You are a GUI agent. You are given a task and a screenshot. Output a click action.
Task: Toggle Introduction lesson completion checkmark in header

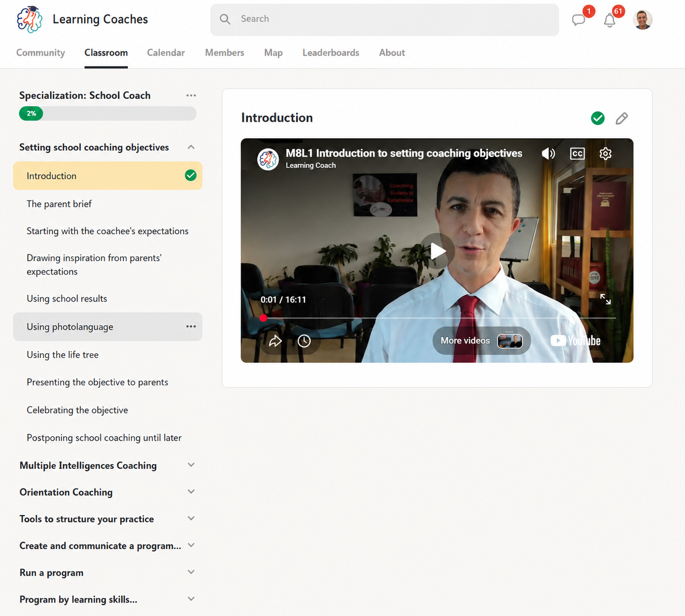(597, 118)
